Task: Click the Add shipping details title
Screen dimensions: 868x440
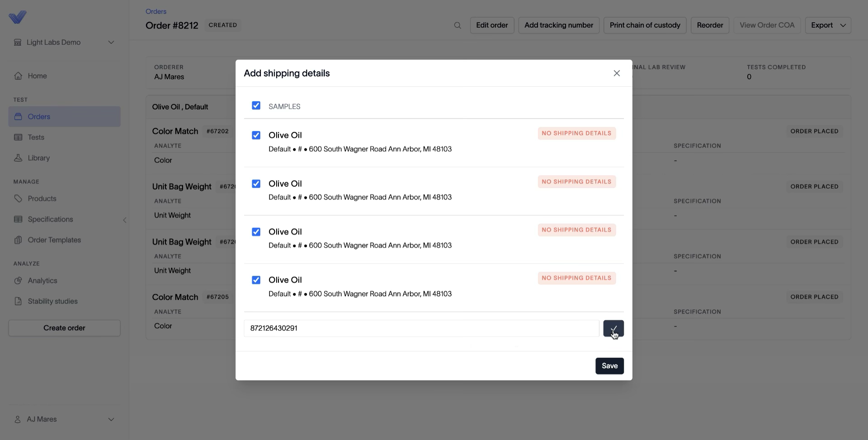Action: coord(287,73)
